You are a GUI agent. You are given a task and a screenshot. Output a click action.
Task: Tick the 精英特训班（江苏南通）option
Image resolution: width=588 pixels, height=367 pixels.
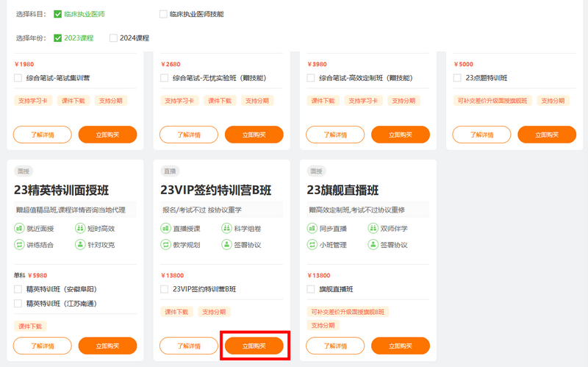[x=18, y=303]
